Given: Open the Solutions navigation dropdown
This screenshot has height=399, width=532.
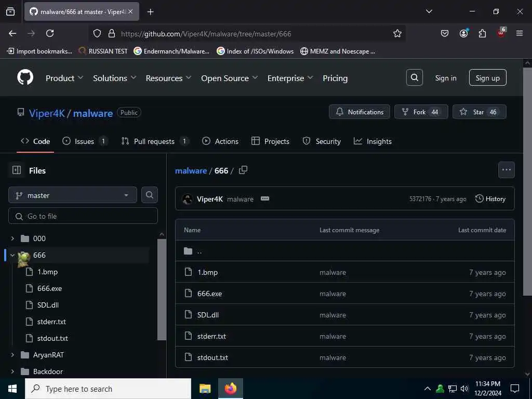Looking at the screenshot, I should 115,78.
